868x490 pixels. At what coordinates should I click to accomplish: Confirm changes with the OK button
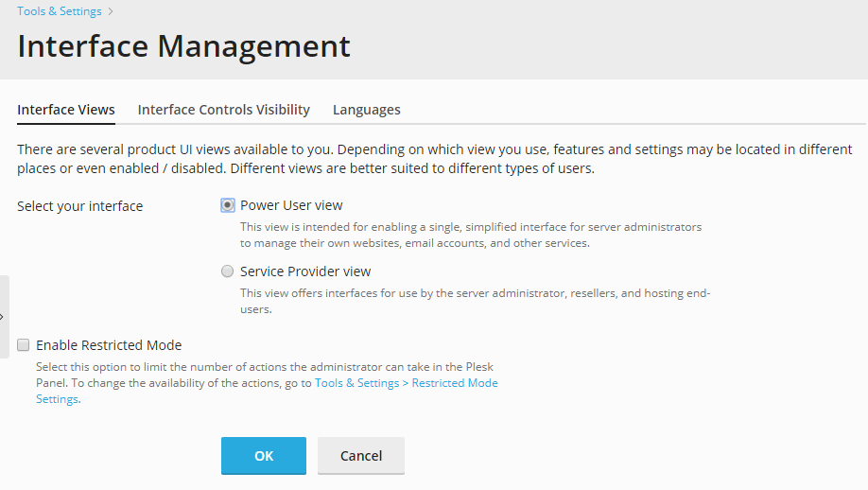click(264, 456)
